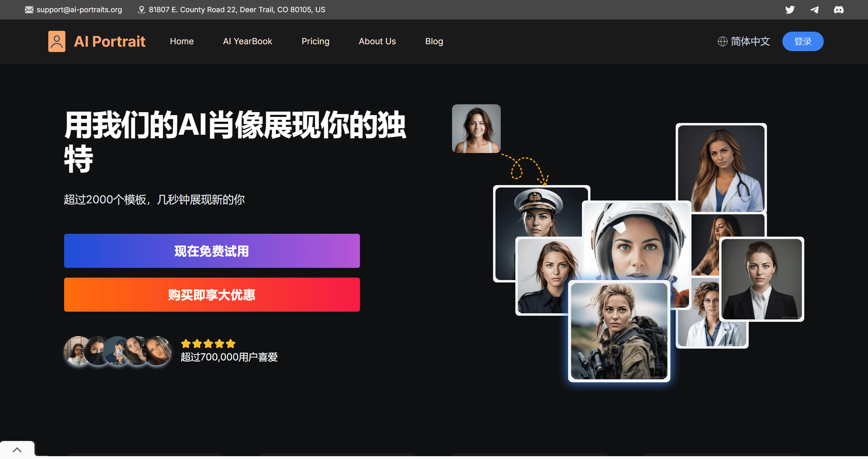Image resolution: width=868 pixels, height=459 pixels.
Task: Click the support email envelope icon
Action: (29, 10)
